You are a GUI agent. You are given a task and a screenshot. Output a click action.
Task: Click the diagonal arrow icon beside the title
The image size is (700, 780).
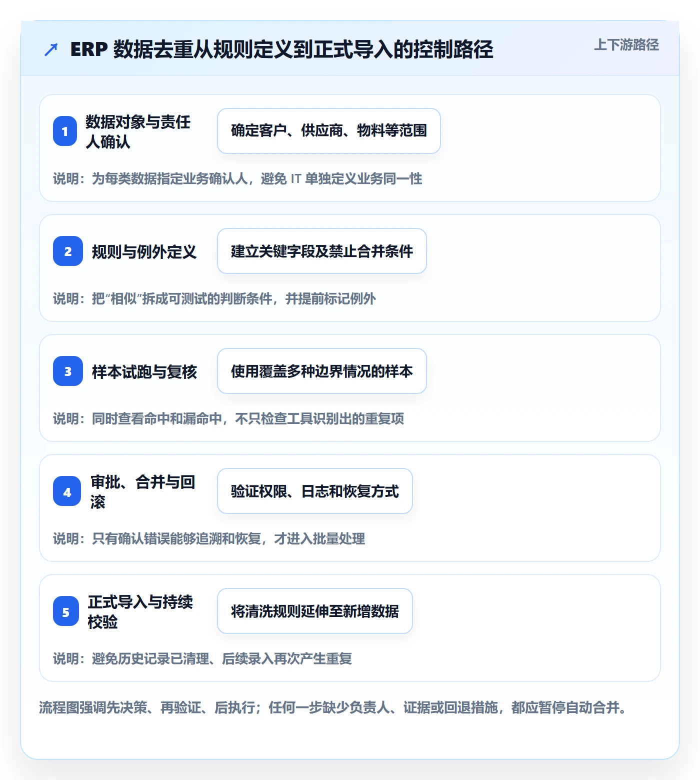(51, 49)
